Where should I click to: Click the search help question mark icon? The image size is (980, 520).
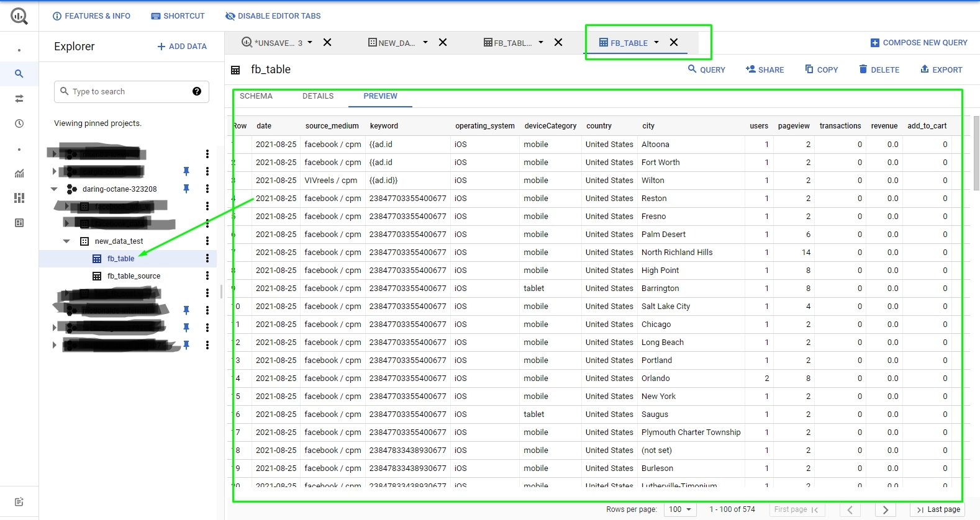click(197, 91)
